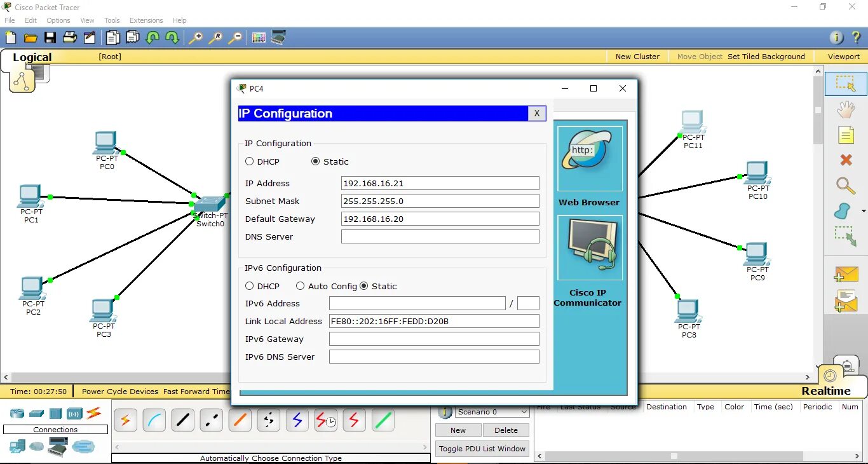Click the DNS Server input field
Image resolution: width=868 pixels, height=464 pixels.
[440, 236]
